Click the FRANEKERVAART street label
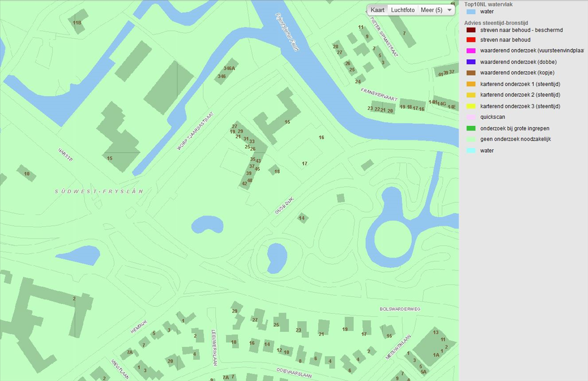This screenshot has width=588, height=381. click(379, 95)
